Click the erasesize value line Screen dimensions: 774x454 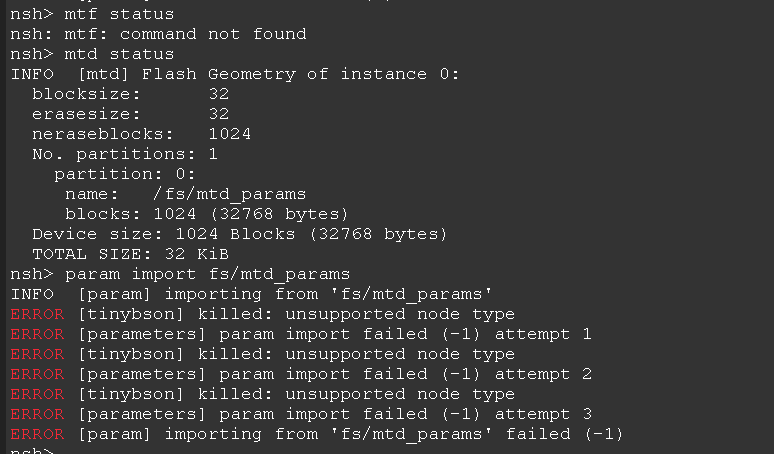tap(130, 114)
